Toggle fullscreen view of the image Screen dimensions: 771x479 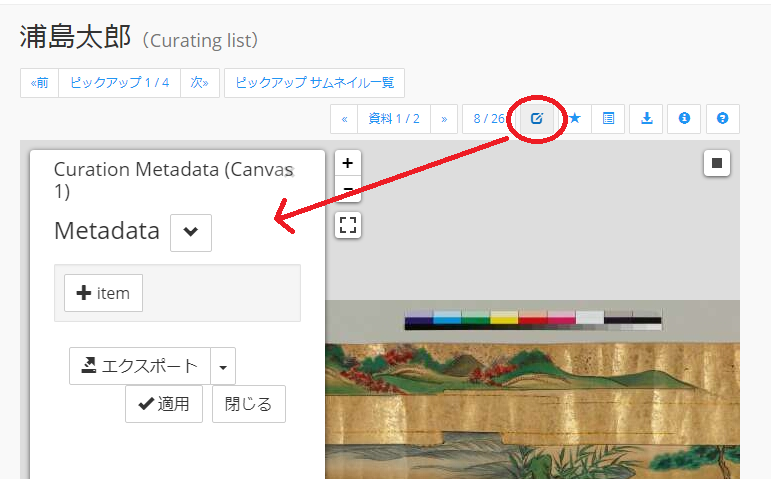(x=348, y=225)
